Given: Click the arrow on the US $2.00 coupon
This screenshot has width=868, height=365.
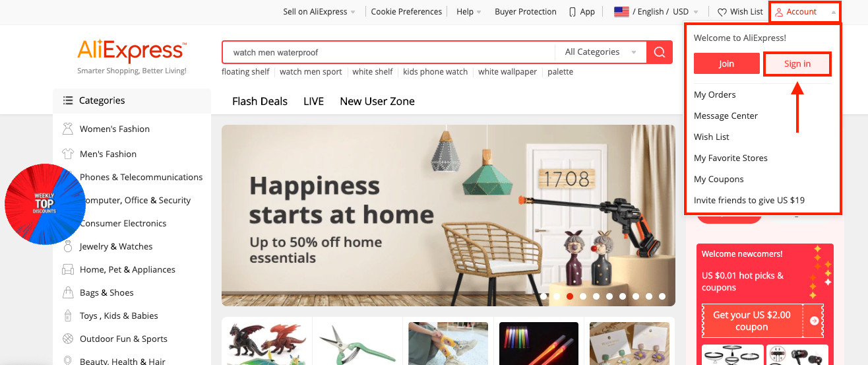Looking at the screenshot, I should pyautogui.click(x=815, y=321).
